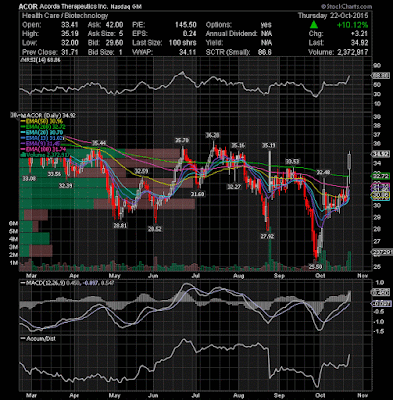The image size is (393, 400).
Task: Click the Mar label on bottom axis
Action: [31, 395]
